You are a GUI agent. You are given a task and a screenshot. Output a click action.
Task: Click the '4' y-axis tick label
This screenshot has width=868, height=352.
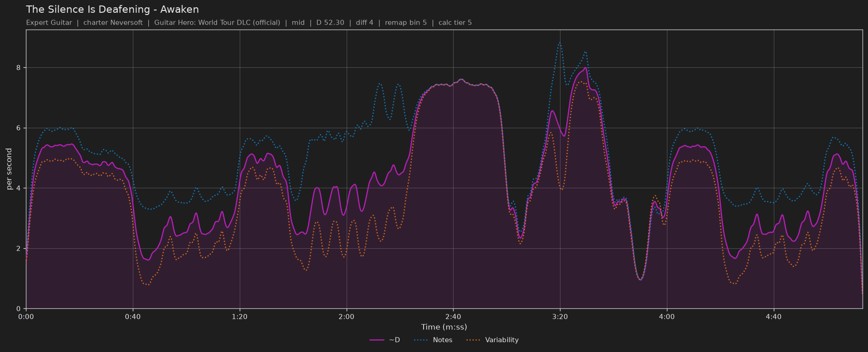[x=19, y=188]
